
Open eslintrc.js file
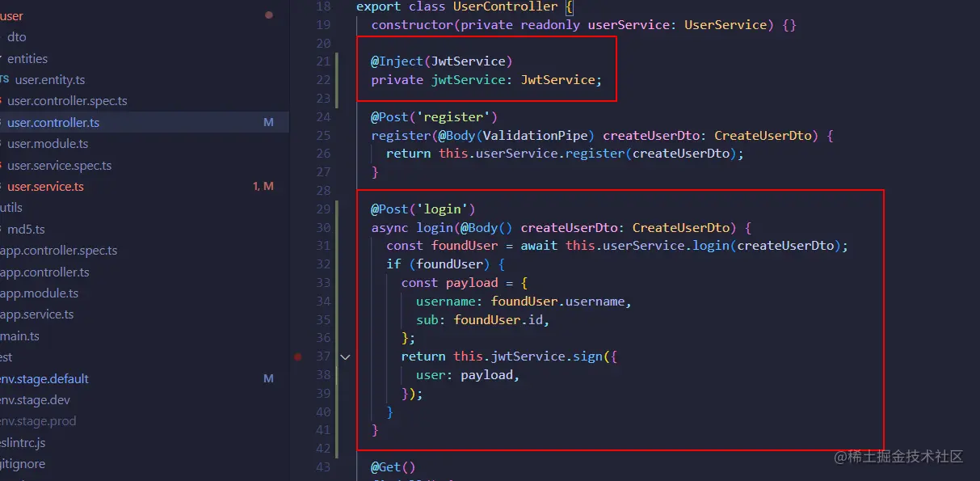pos(23,443)
